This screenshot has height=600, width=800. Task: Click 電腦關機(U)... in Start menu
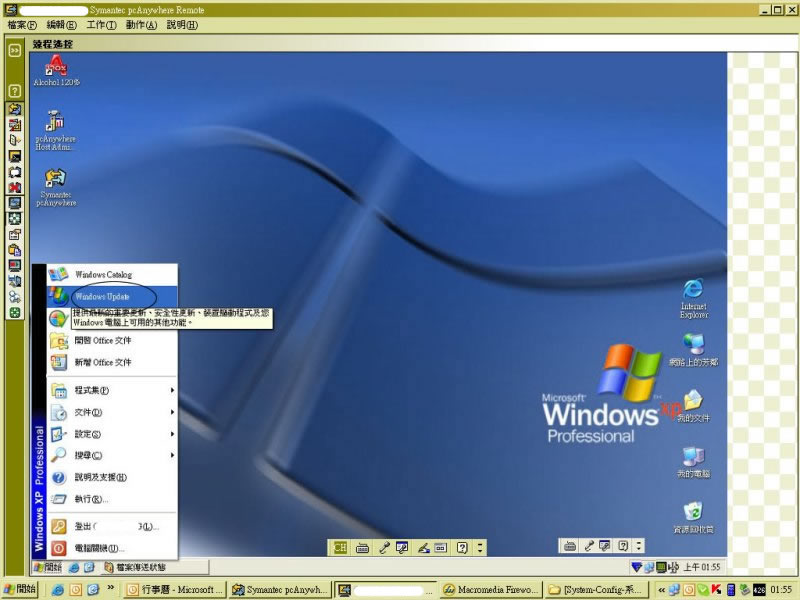pos(112,548)
